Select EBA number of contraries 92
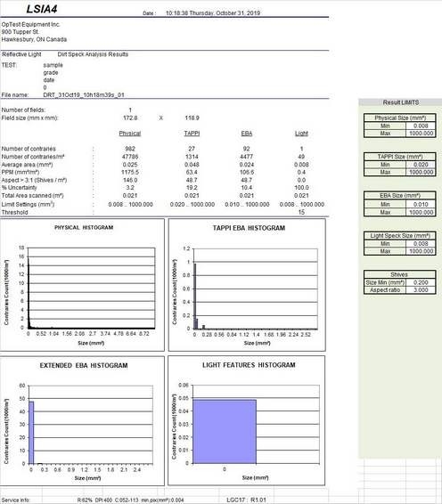Image resolution: width=442 pixels, height=504 pixels. 247,149
